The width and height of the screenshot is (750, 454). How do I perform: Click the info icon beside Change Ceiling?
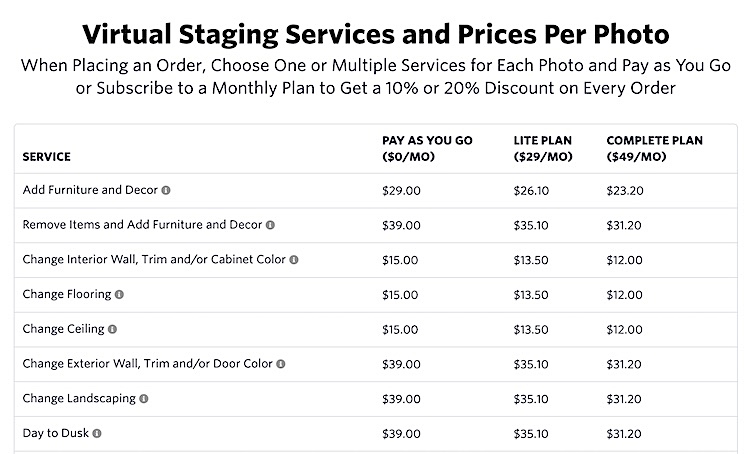(x=112, y=329)
